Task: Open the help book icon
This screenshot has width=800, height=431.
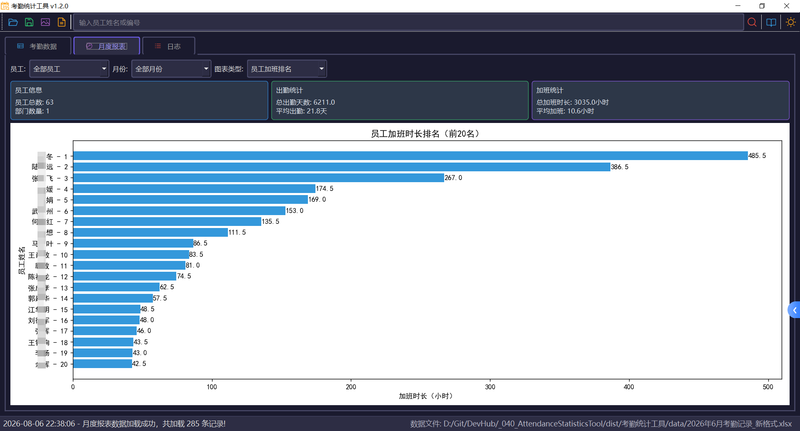Action: [771, 22]
